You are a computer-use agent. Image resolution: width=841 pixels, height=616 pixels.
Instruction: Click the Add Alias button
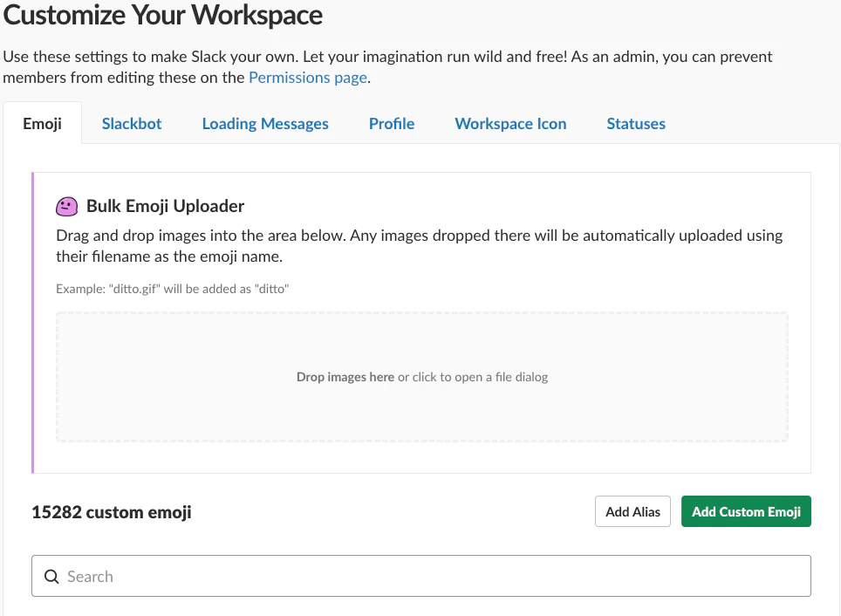coord(632,511)
